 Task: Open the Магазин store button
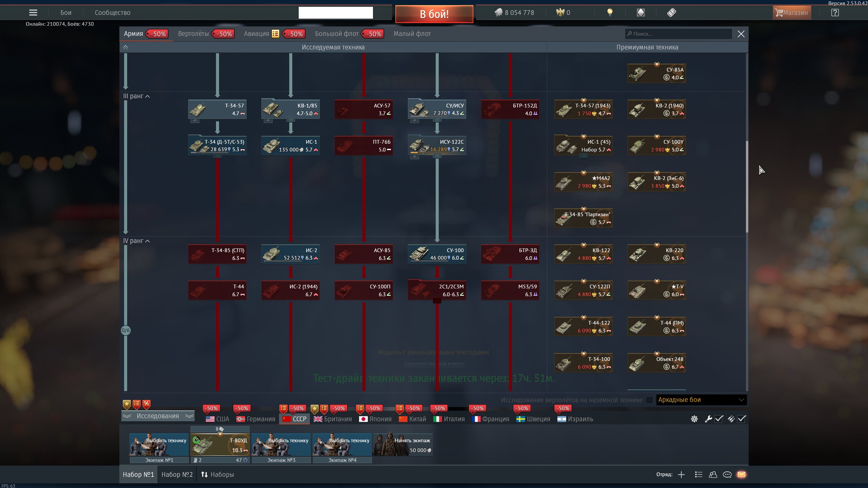[792, 13]
